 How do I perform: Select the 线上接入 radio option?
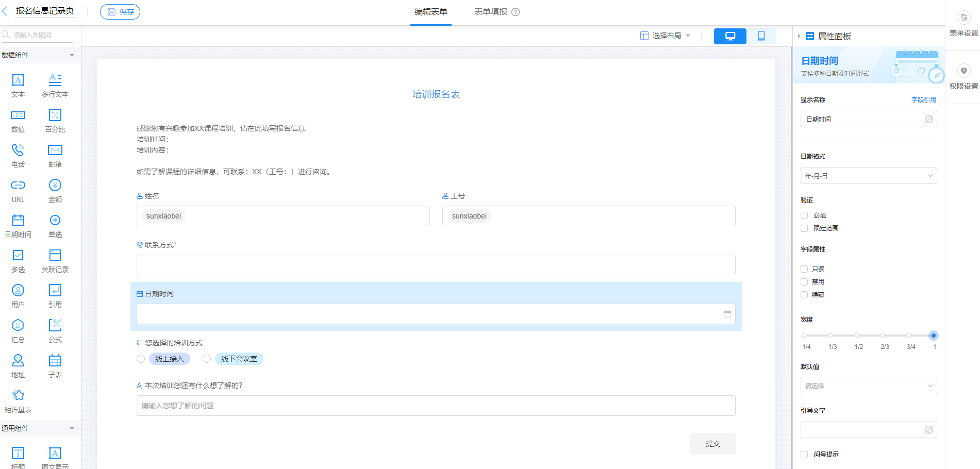click(141, 359)
